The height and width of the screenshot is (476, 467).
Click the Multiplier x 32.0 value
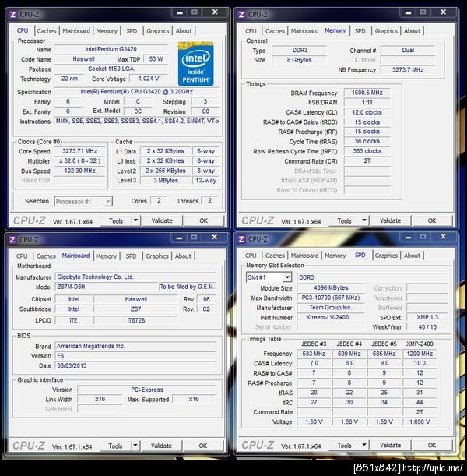[79, 160]
